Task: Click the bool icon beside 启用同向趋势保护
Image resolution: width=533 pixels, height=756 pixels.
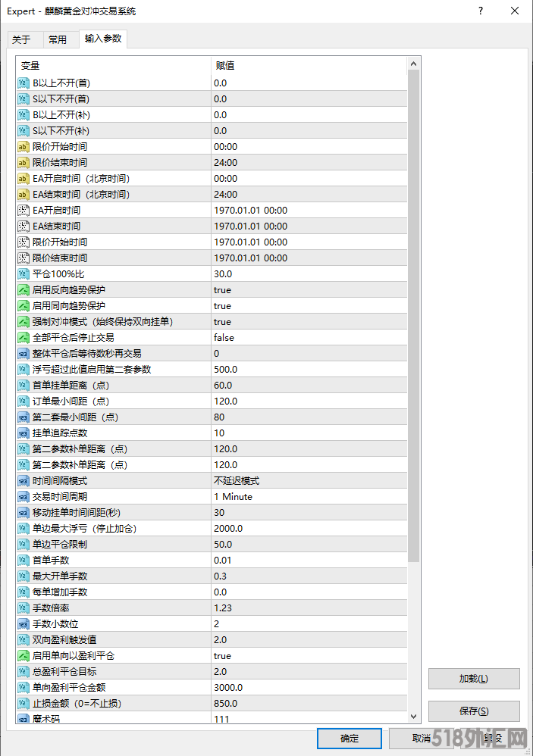Action: [24, 306]
